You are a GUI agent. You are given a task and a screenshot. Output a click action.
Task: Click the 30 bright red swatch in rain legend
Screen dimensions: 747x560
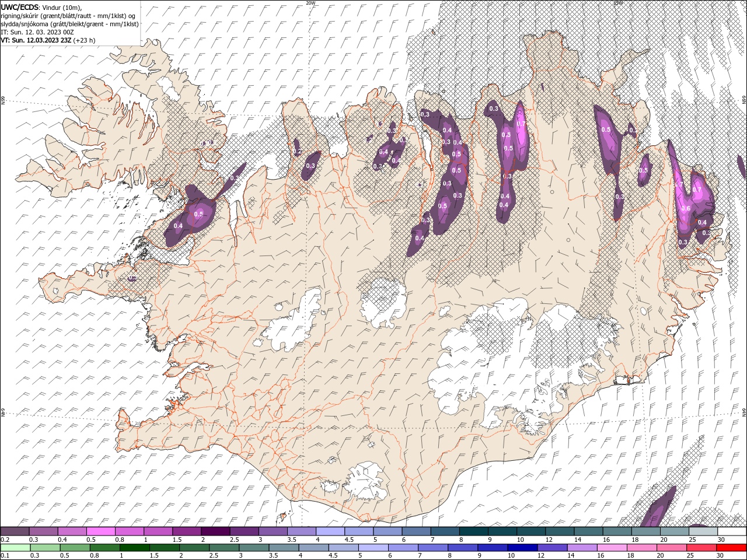[732, 548]
